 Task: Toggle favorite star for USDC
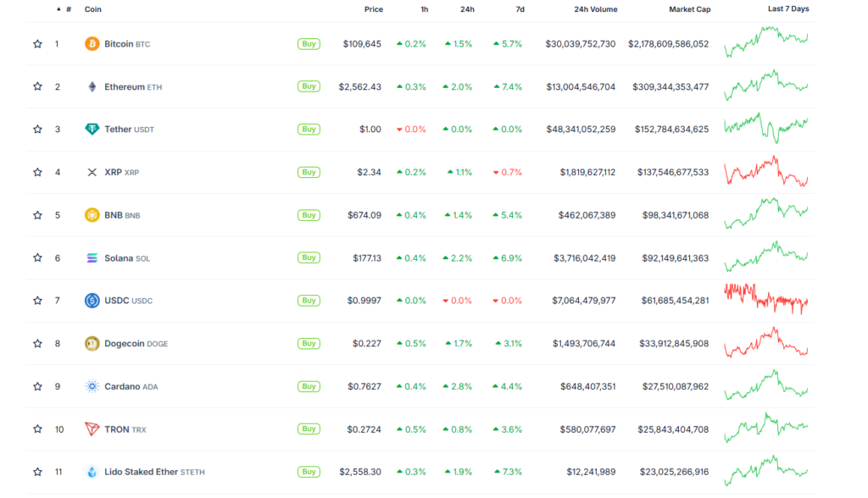tap(37, 301)
